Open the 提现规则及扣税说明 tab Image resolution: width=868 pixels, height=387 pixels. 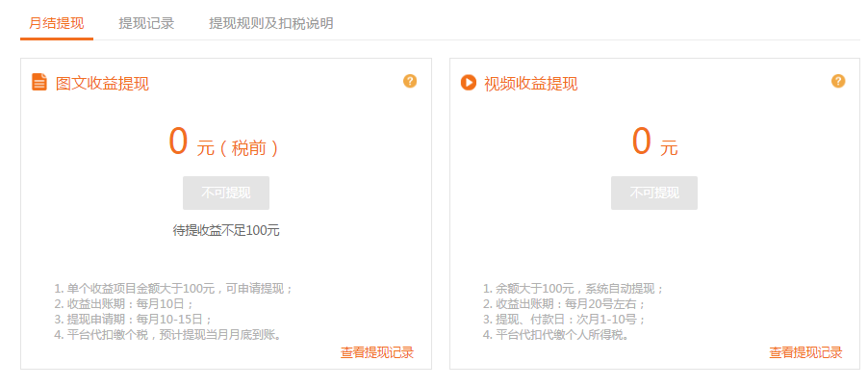270,23
